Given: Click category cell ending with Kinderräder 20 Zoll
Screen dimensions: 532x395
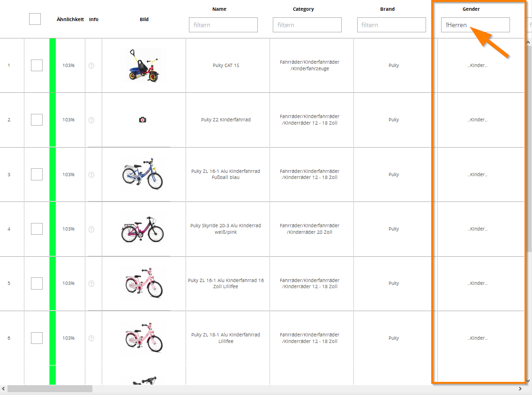Looking at the screenshot, I should 310,229.
